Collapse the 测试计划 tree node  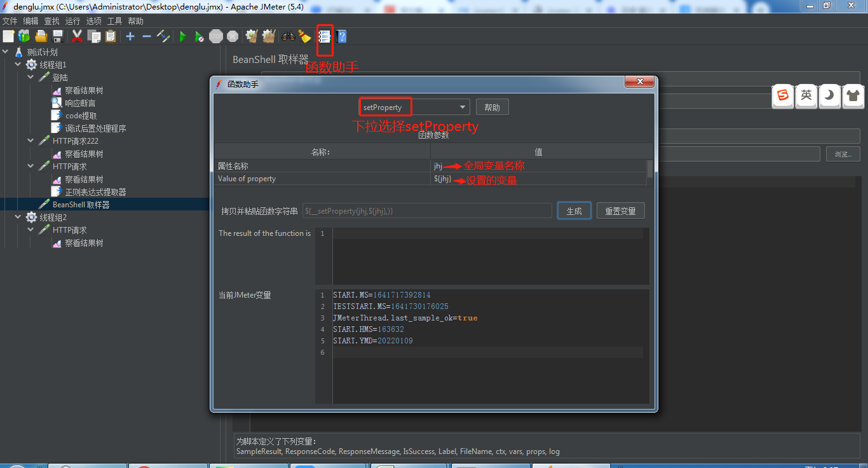pyautogui.click(x=6, y=52)
